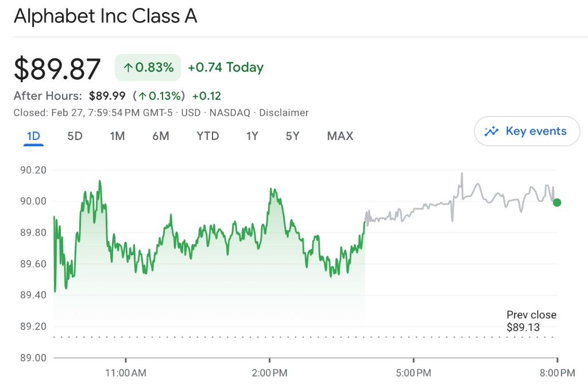Select the YTD range tab
Viewport: 588px width, 385px height.
[x=208, y=136]
